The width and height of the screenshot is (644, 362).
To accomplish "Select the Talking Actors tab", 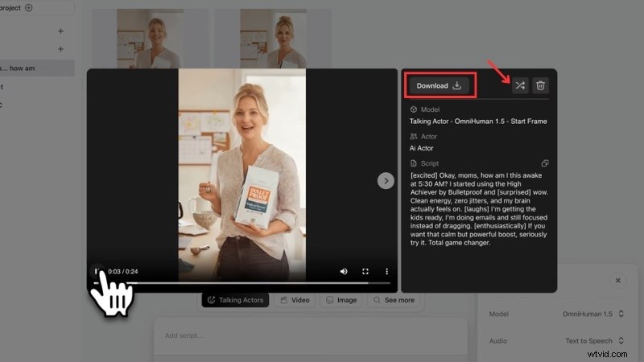I will (x=235, y=300).
